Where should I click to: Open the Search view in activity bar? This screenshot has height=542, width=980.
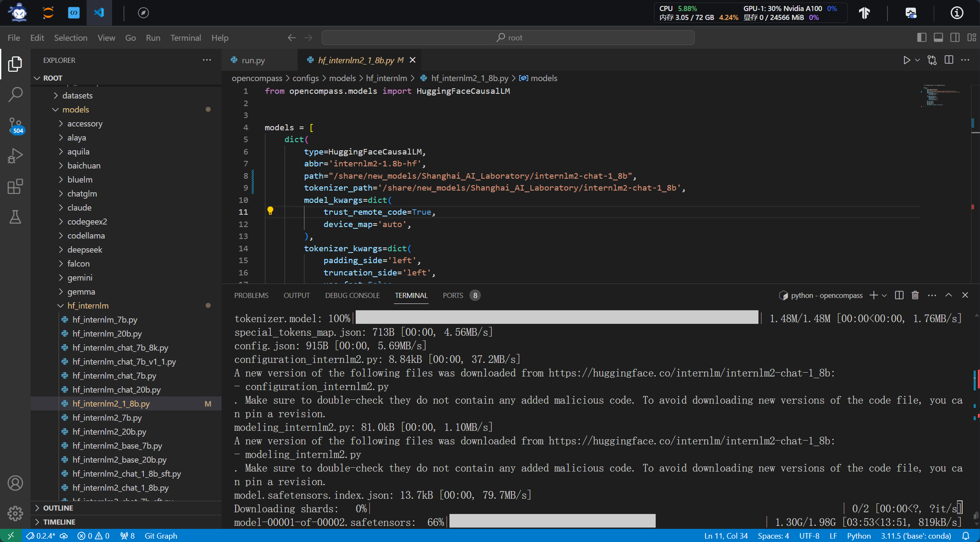(x=15, y=95)
